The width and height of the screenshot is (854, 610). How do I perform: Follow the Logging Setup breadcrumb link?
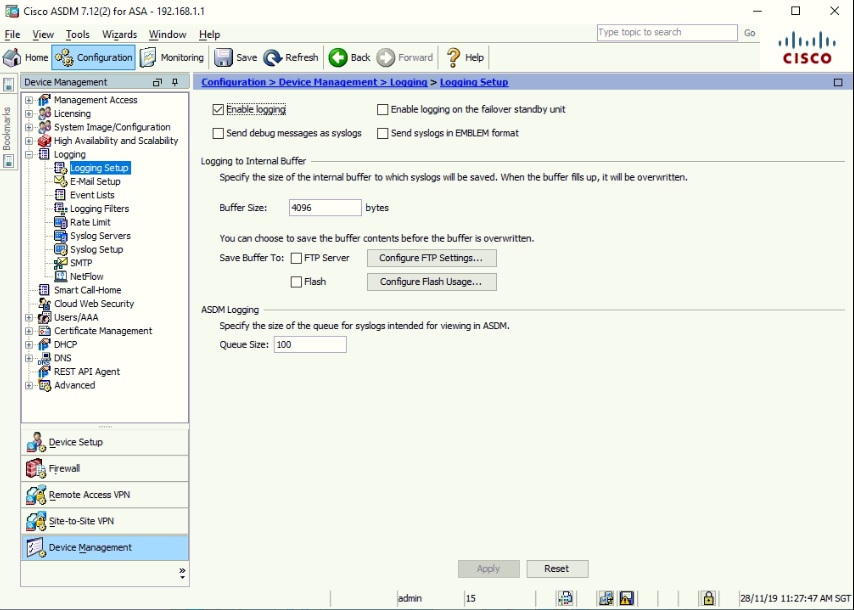[x=474, y=82]
